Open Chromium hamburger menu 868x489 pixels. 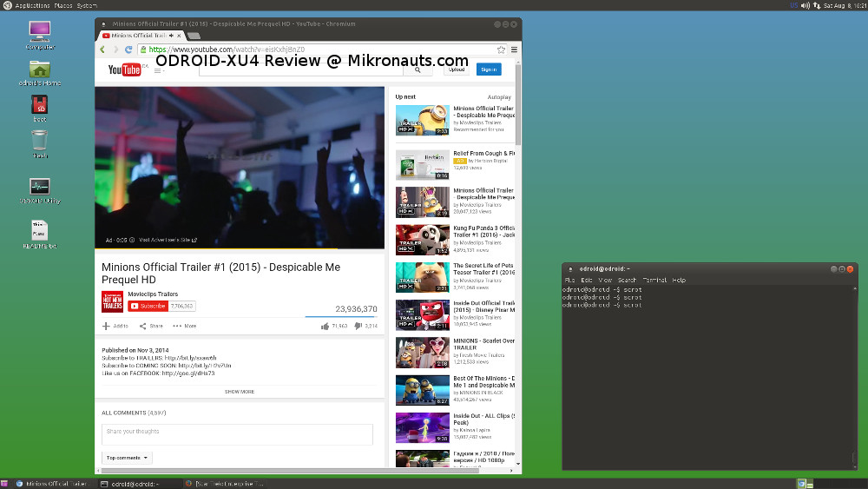514,50
